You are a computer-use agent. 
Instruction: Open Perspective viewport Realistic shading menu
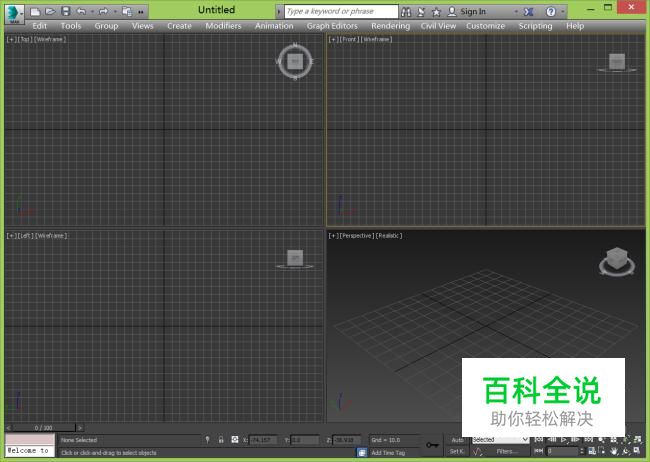coord(389,236)
